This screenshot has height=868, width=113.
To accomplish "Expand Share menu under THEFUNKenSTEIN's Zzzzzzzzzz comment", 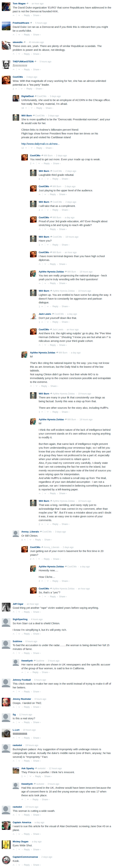I will (x=37, y=69).
